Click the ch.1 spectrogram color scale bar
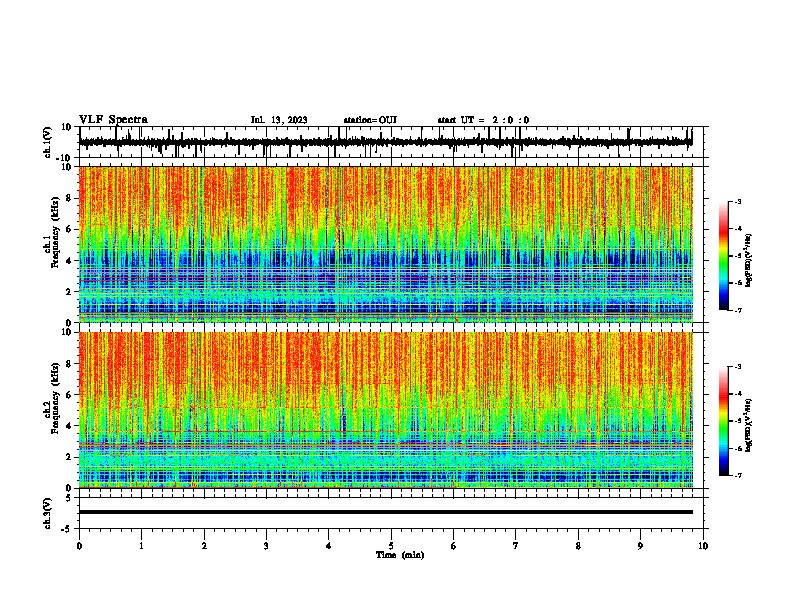Viewport: 792px width, 612px height. click(724, 256)
